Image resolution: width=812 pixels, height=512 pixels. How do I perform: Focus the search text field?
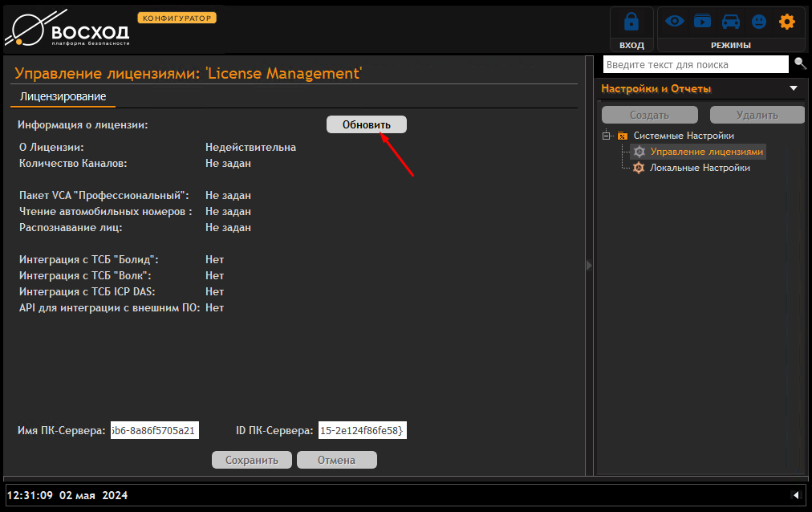coord(695,64)
